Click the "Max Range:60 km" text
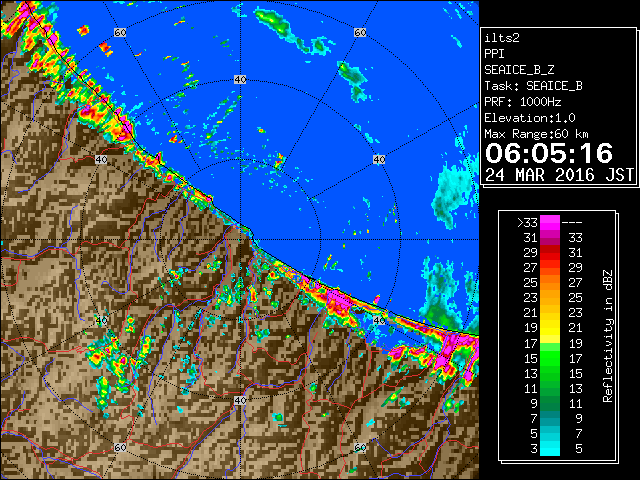Image resolution: width=640 pixels, height=480 pixels. pos(536,134)
